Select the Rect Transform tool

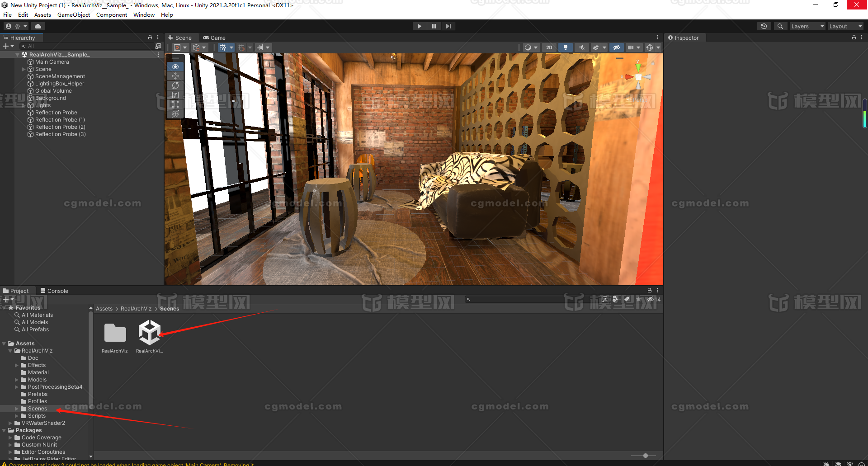pyautogui.click(x=175, y=104)
